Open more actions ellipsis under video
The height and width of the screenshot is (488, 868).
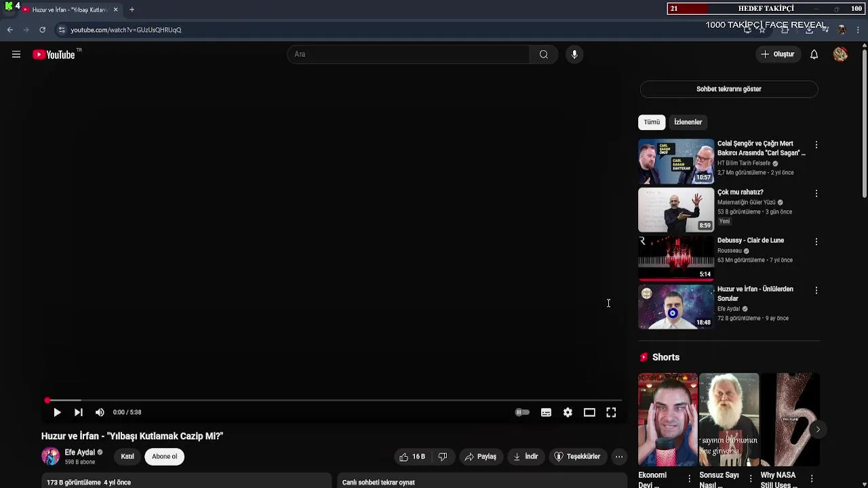click(x=619, y=457)
